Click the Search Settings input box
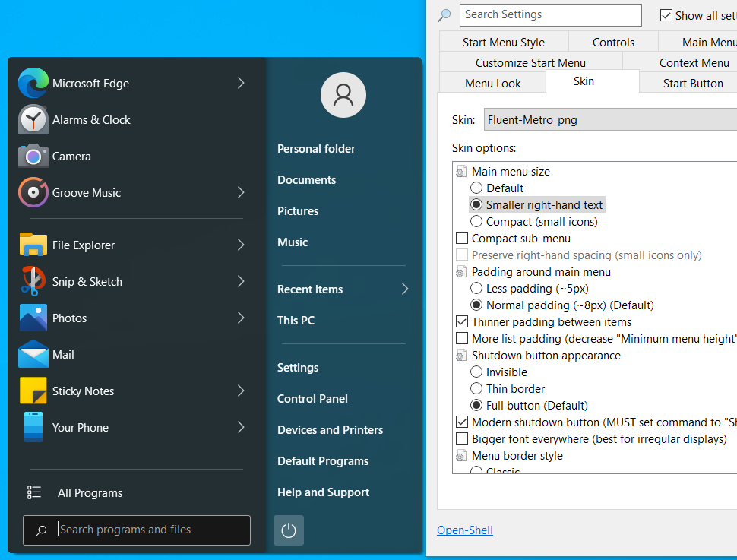Viewport: 737px width, 560px height. click(550, 15)
